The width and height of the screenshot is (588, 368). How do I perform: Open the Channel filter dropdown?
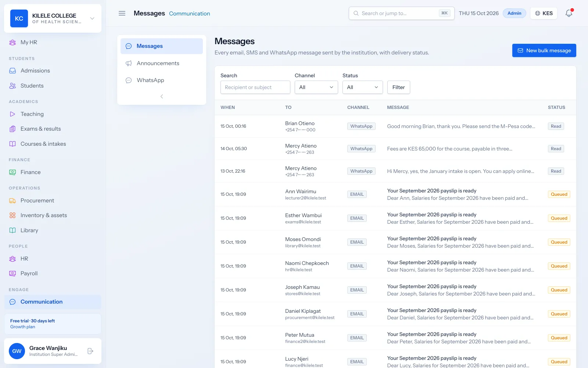click(316, 87)
